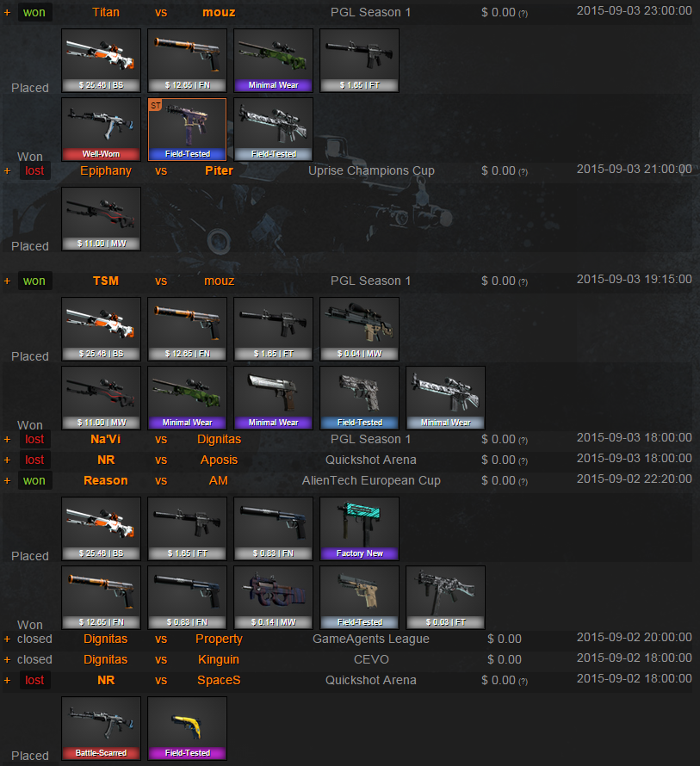The width and height of the screenshot is (700, 766).
Task: Open the Reason team link
Action: 106,480
